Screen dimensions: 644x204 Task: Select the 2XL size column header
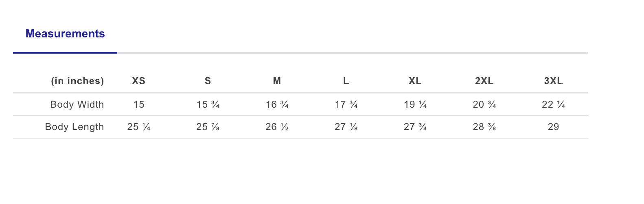coord(484,81)
